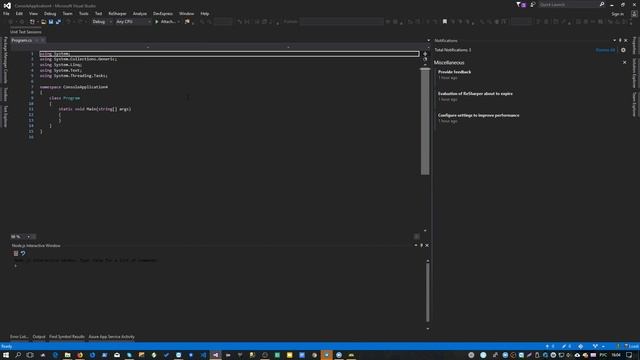Click the Quick Launch search field
Image resolution: width=640 pixels, height=360 pixels.
click(569, 4)
